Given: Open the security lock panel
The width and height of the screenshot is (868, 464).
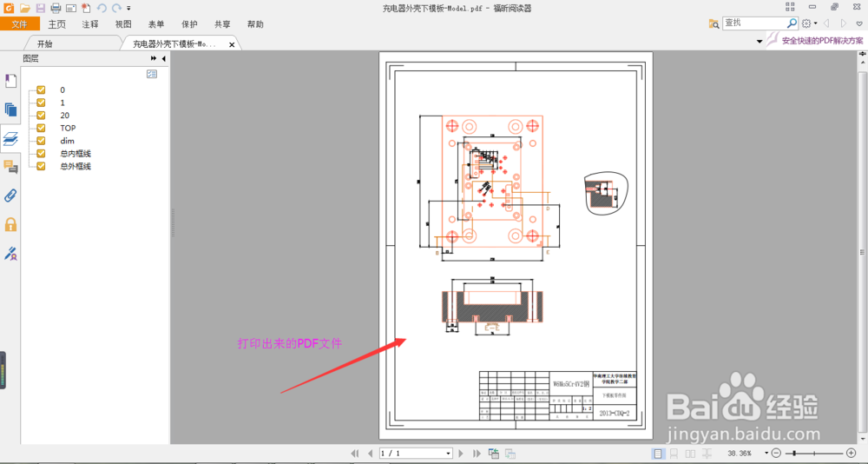Looking at the screenshot, I should 10,224.
